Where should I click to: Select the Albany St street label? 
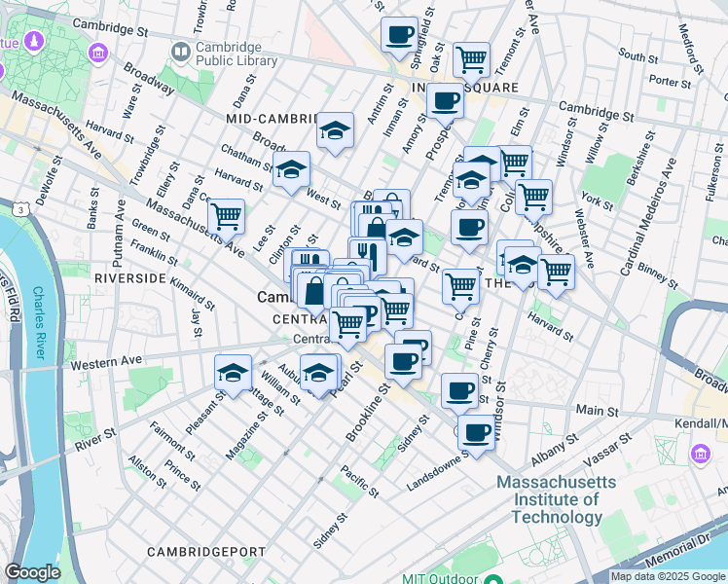point(555,450)
